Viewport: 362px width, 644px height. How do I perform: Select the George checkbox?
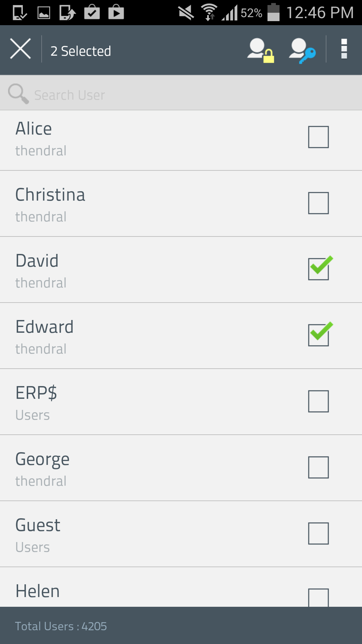click(318, 467)
